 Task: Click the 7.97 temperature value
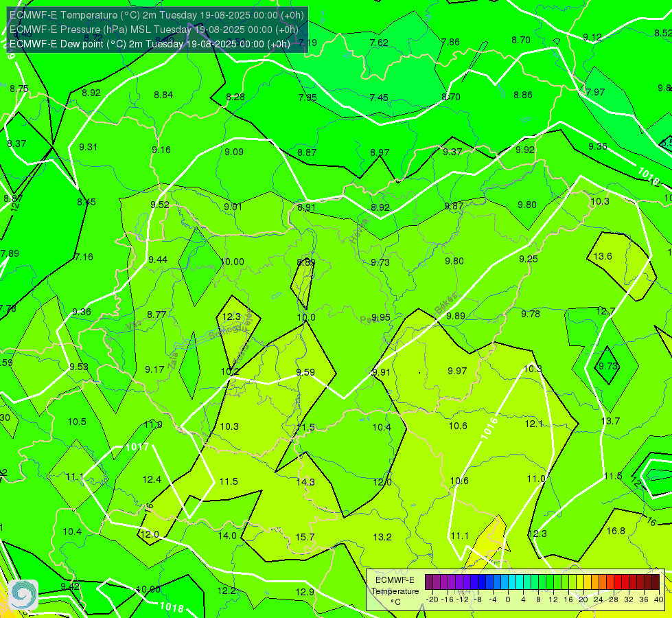[x=595, y=92]
